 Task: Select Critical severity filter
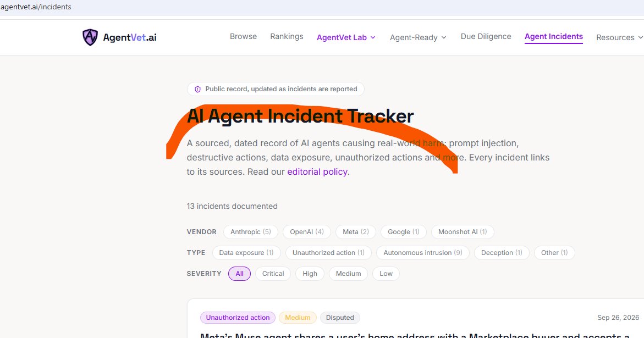click(273, 274)
